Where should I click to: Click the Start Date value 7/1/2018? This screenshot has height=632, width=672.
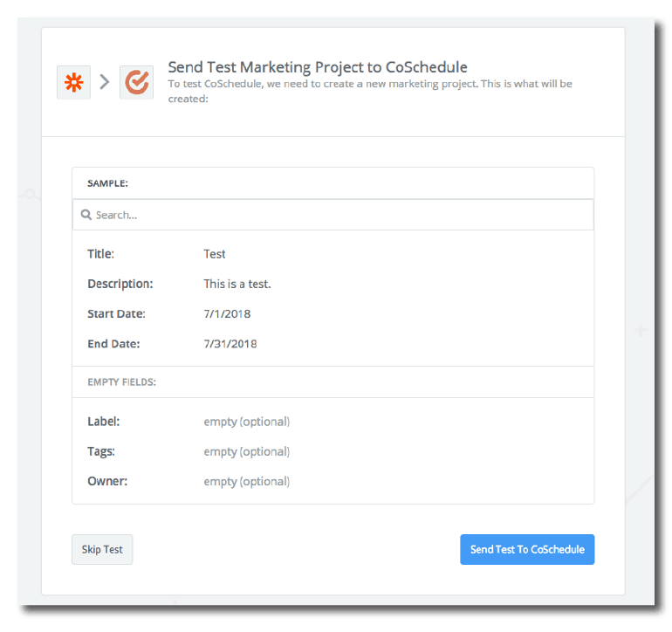tap(227, 313)
